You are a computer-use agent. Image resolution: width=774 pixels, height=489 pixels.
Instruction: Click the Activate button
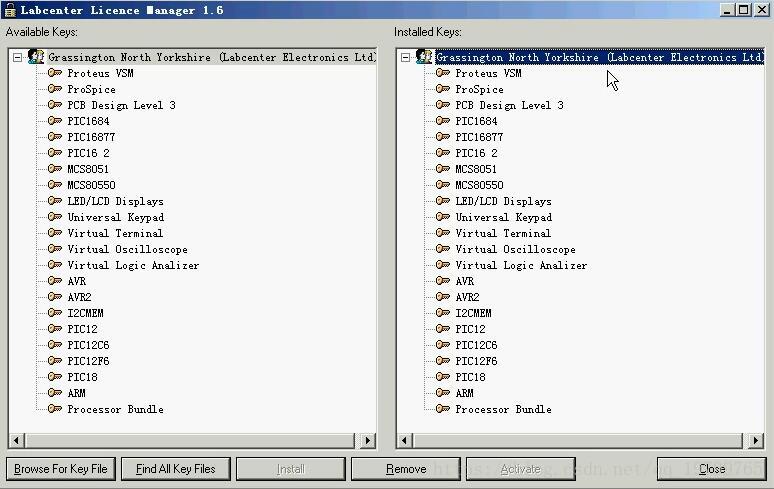click(x=521, y=469)
